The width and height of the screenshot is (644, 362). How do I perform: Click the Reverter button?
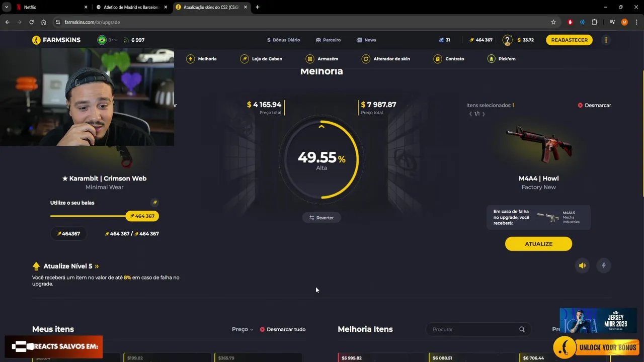[x=321, y=218]
